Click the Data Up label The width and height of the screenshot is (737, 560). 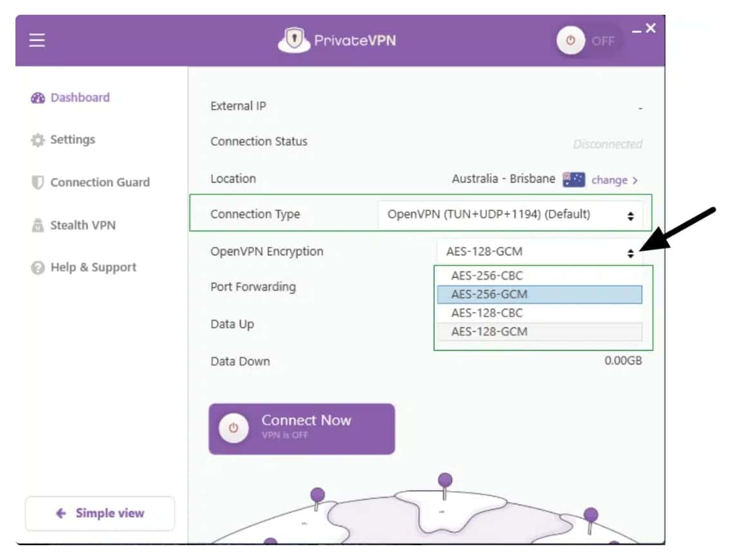(x=232, y=324)
